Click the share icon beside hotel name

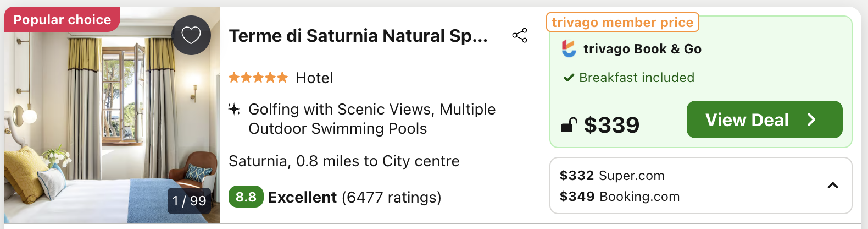[520, 35]
